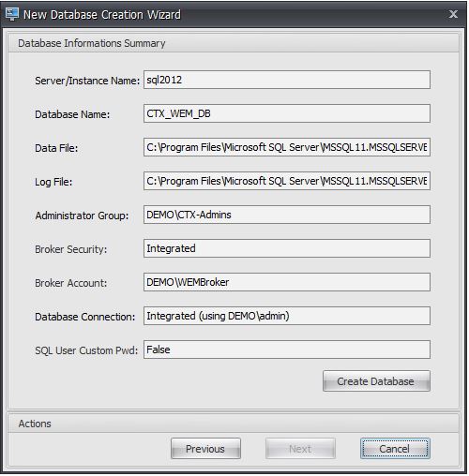Click the Data File label
The width and height of the screenshot is (469, 476).
(x=56, y=148)
